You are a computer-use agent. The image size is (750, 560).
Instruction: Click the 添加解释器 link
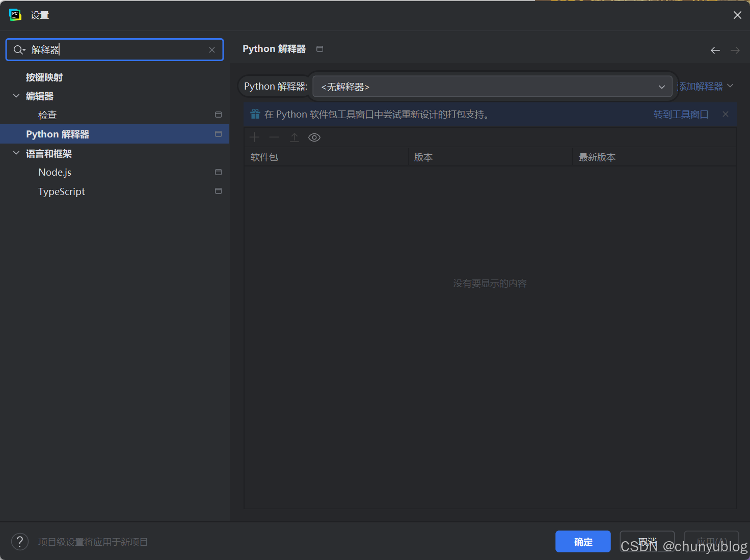pyautogui.click(x=700, y=87)
